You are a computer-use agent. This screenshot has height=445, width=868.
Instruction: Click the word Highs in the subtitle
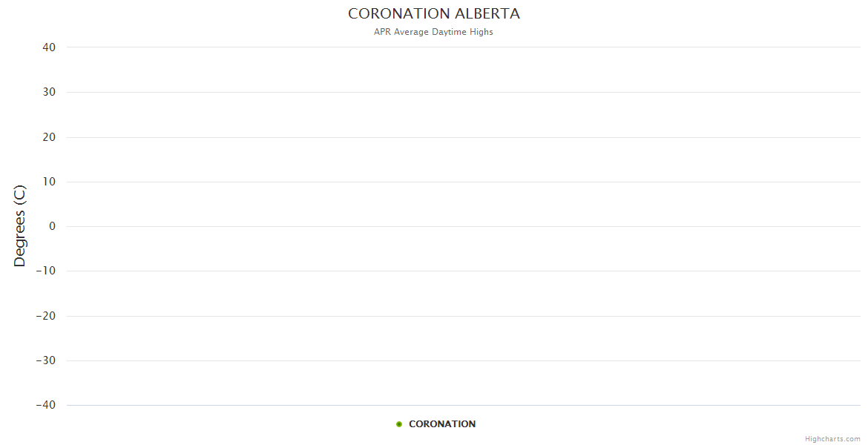pyautogui.click(x=481, y=32)
